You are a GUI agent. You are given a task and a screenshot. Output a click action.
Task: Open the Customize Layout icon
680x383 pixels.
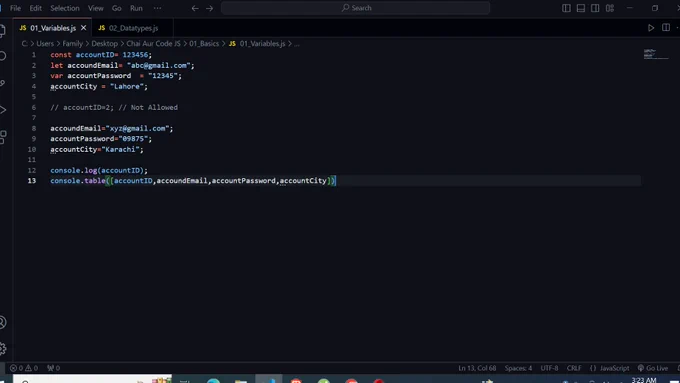(x=610, y=8)
